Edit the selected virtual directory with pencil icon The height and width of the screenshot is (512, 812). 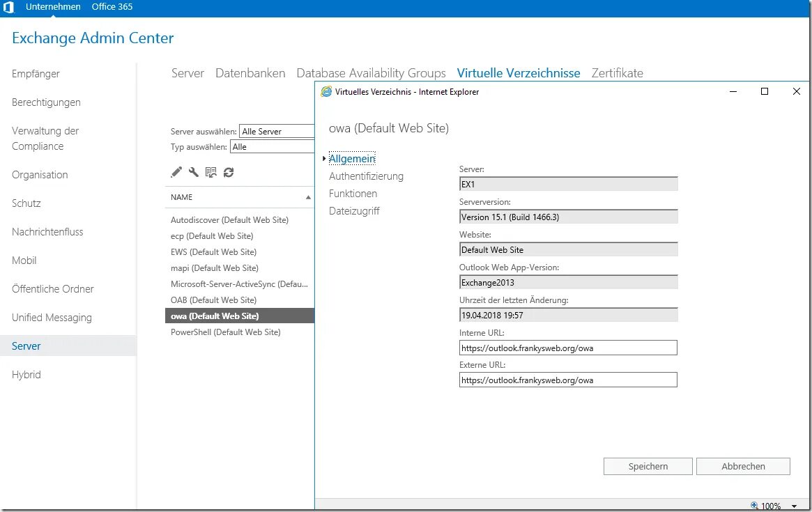176,172
